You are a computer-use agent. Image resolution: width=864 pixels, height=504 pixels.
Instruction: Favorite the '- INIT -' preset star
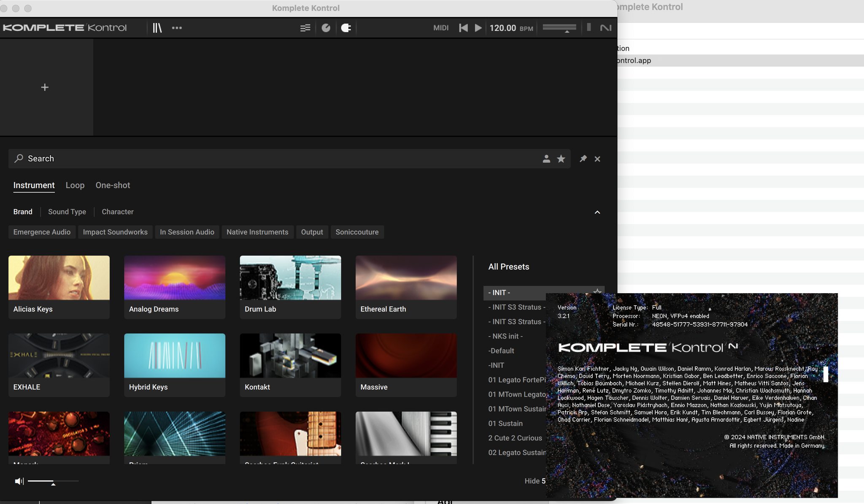point(597,291)
